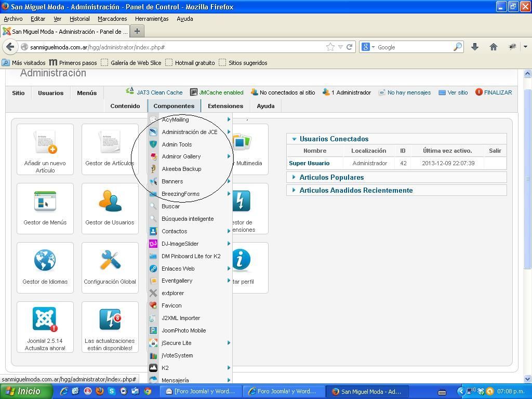Open a new Firefox tab
Image resolution: width=532 pixels, height=399 pixels.
(137, 31)
